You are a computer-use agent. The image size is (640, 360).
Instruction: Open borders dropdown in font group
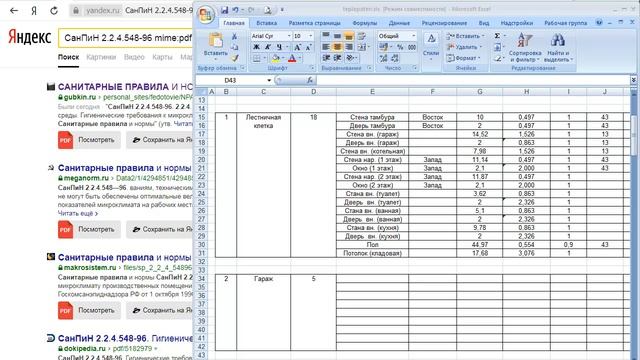click(264, 58)
